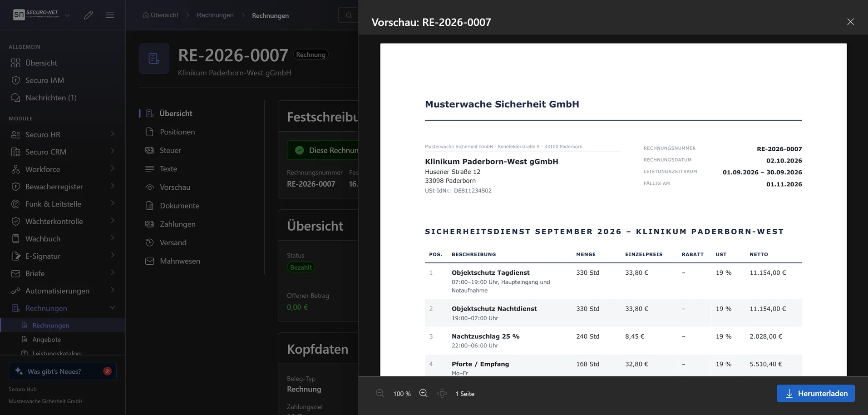Click the Rechnungen breadcrumb link
868x415 pixels.
click(215, 15)
